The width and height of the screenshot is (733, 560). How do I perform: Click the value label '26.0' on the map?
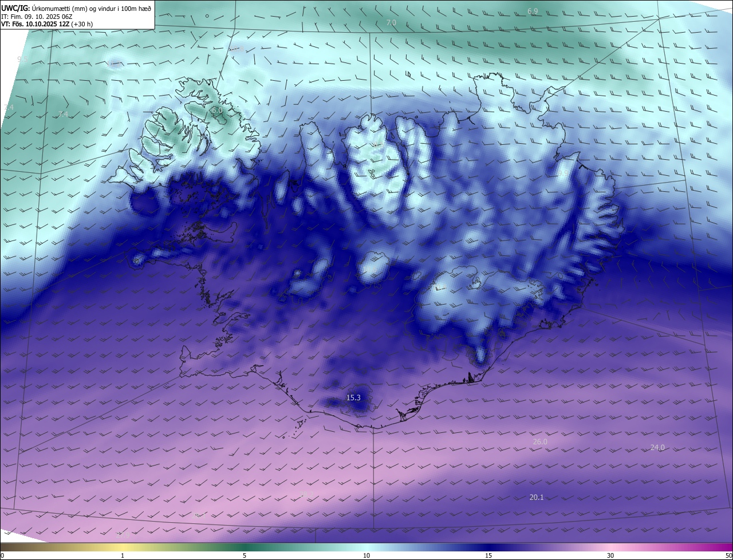pyautogui.click(x=540, y=441)
